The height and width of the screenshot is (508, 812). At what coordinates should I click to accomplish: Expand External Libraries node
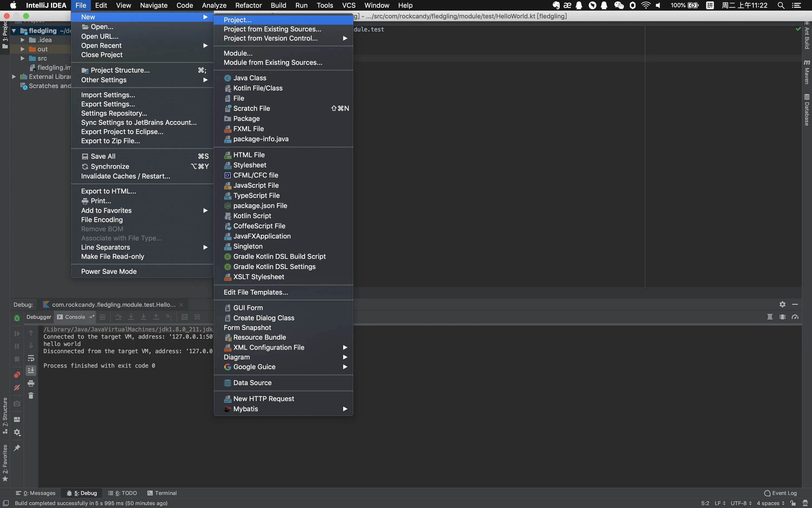pos(14,77)
